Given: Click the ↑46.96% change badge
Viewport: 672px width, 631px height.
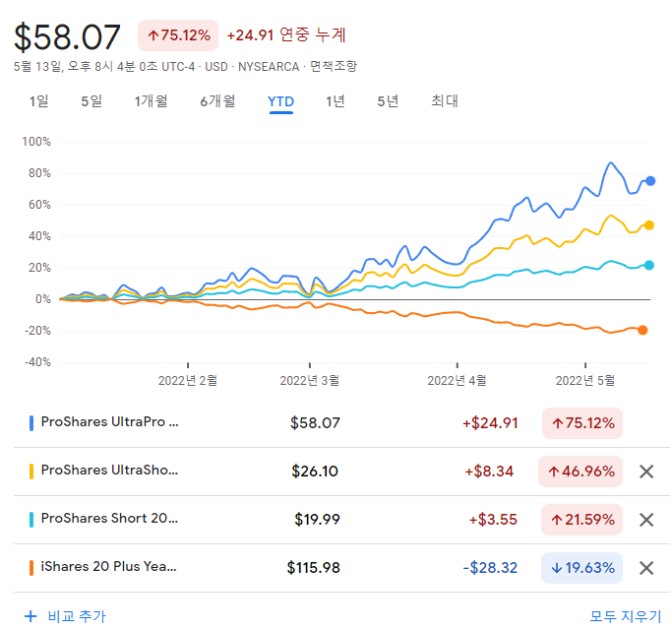Looking at the screenshot, I should click(580, 472).
